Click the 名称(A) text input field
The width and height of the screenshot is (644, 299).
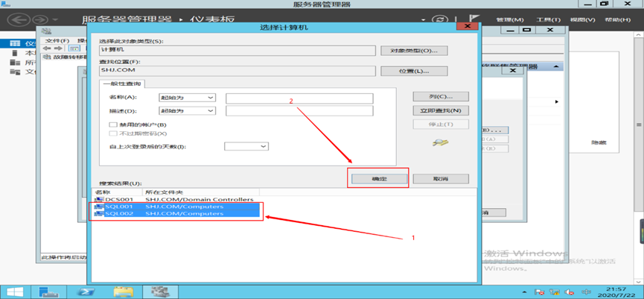pos(299,98)
